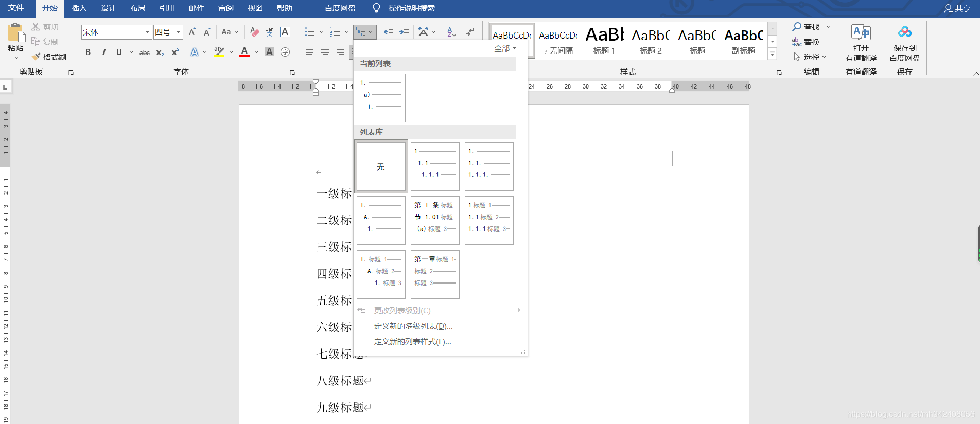This screenshot has height=424, width=980.
Task: Toggle Bold formatting
Action: [88, 52]
